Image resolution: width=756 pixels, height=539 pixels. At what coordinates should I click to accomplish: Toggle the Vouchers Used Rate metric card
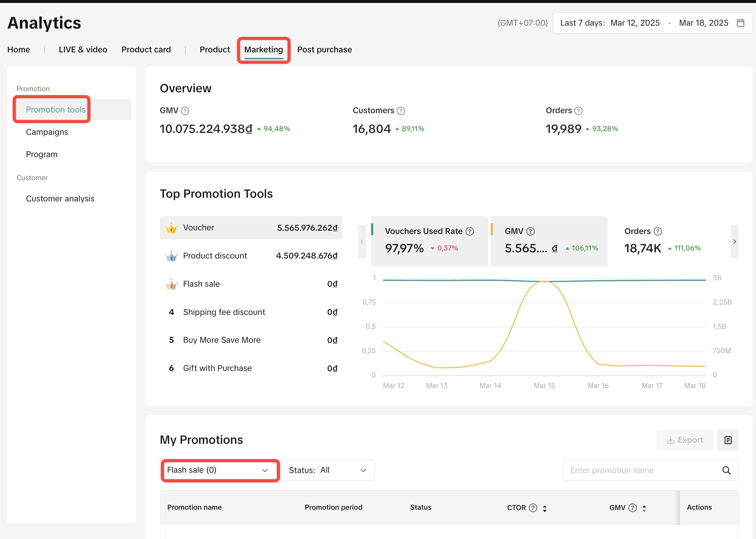coord(429,241)
